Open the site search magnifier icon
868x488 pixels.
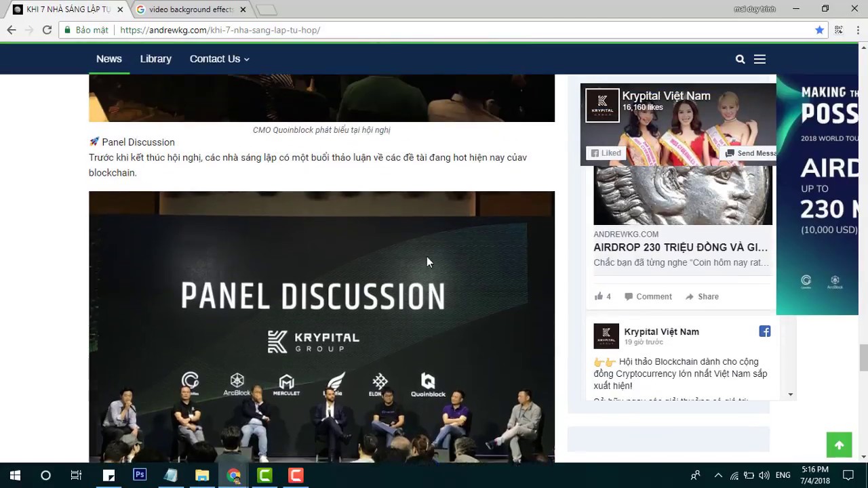(x=741, y=59)
